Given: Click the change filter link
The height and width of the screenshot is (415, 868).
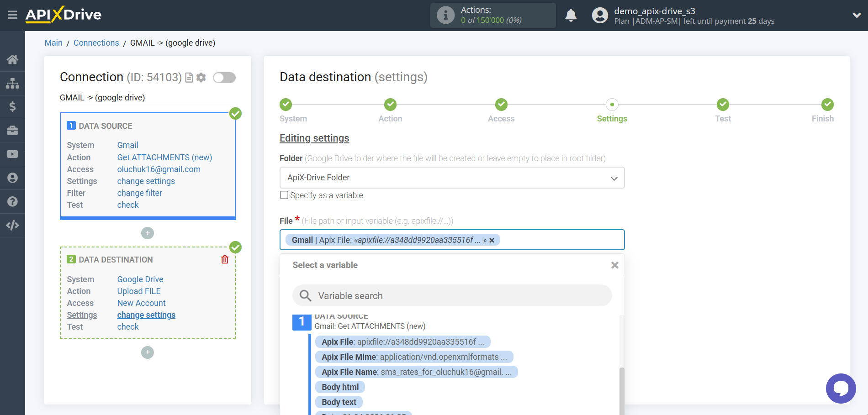Looking at the screenshot, I should [139, 193].
